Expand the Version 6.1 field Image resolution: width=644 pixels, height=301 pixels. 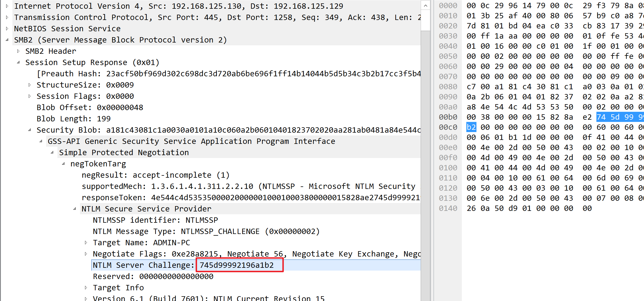[x=86, y=298]
